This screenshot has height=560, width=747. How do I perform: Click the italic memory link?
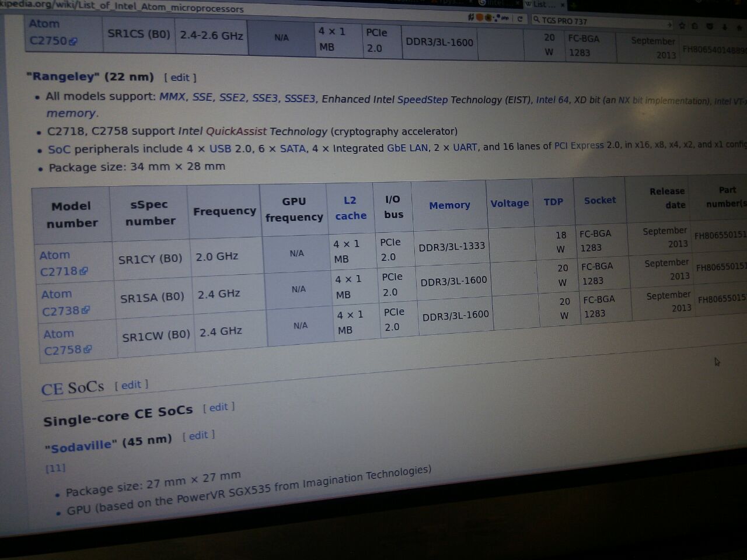(x=71, y=113)
